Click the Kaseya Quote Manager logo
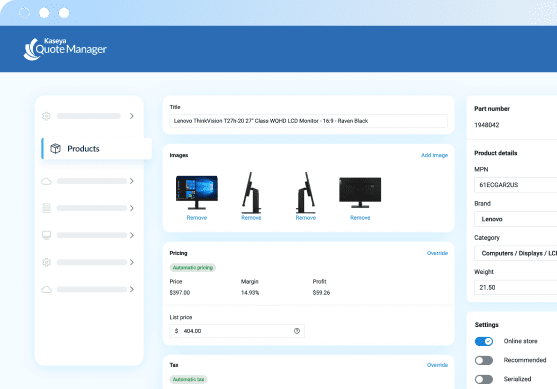This screenshot has height=389, width=557. [65, 49]
